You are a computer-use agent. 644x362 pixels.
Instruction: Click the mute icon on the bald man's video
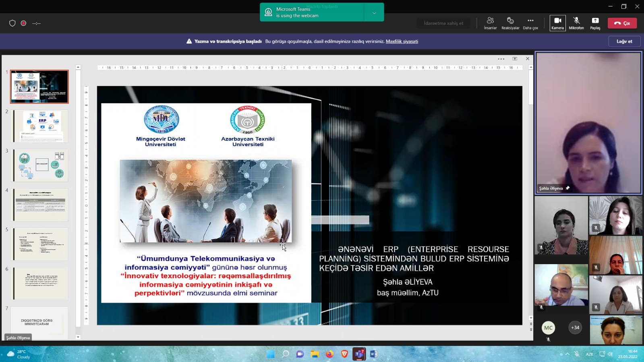pos(541,307)
